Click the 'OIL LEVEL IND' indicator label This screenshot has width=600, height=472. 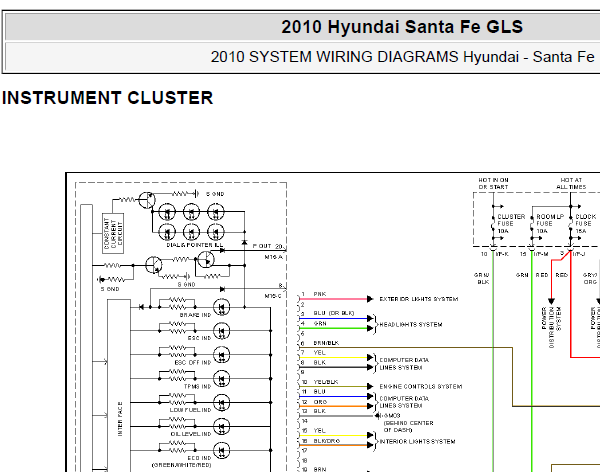click(191, 434)
